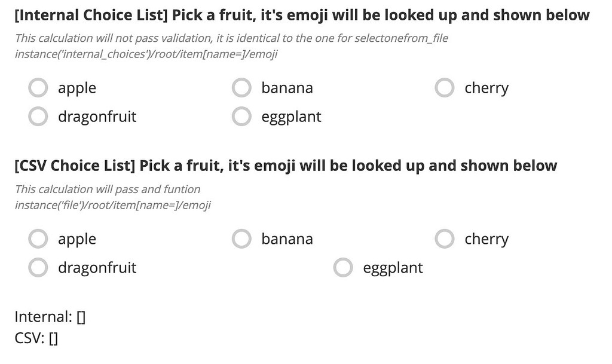
Task: Choose dragonfruit radio in CSV Choice List
Action: (x=38, y=268)
